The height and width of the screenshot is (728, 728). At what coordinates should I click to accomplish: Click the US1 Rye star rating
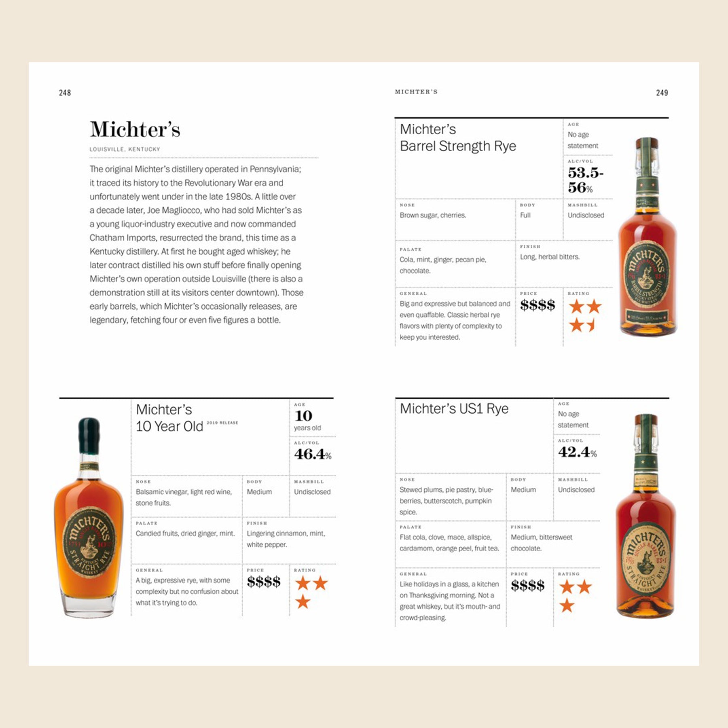pyautogui.click(x=576, y=596)
